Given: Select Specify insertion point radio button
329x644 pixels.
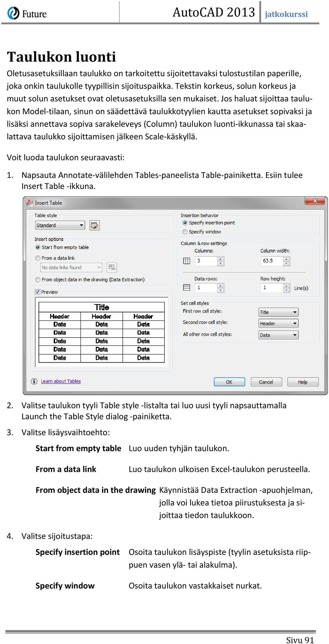Looking at the screenshot, I should (185, 223).
